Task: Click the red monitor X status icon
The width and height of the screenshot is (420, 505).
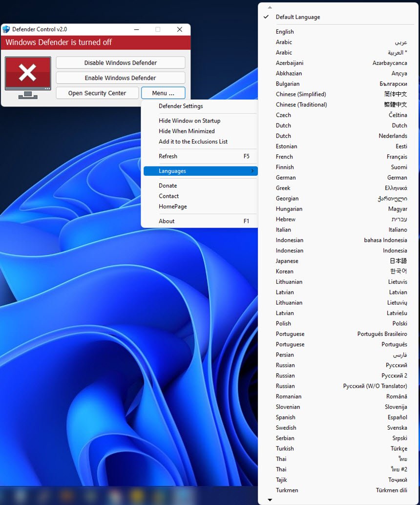Action: (x=28, y=78)
